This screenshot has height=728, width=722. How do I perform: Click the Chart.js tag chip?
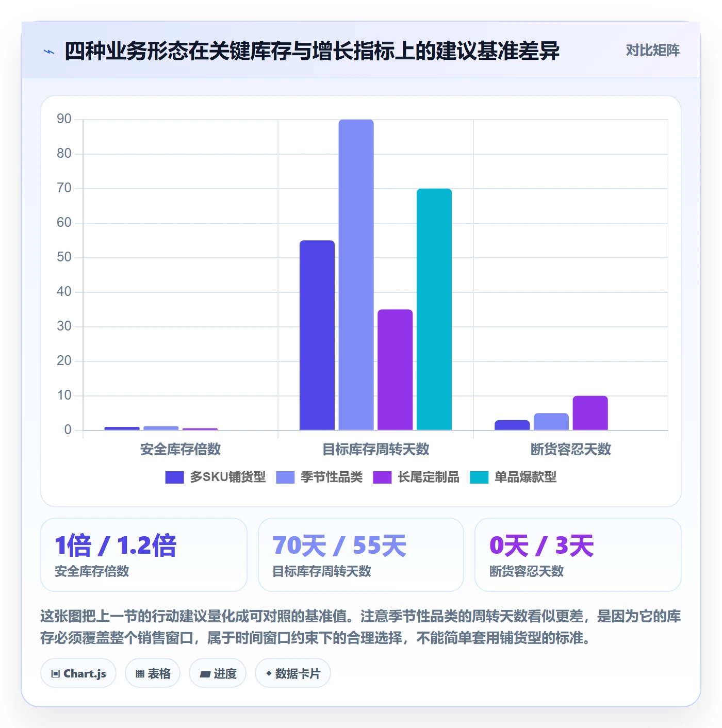click(78, 673)
